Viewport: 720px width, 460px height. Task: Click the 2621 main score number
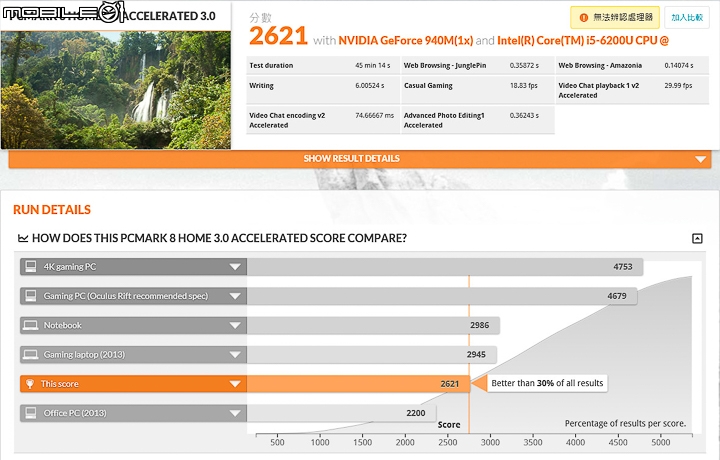(x=278, y=36)
